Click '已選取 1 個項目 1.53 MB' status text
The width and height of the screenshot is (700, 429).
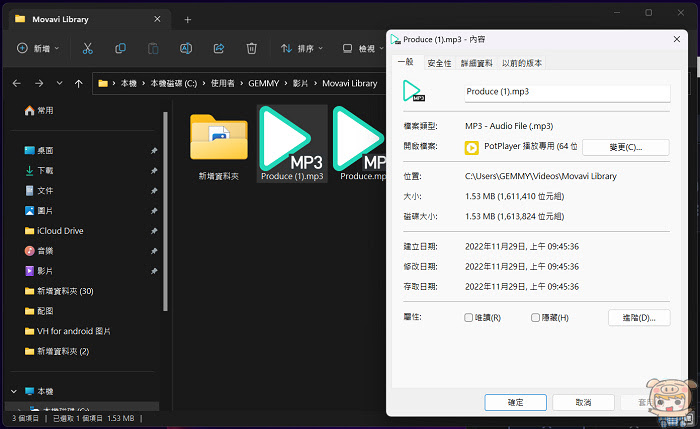(94, 418)
